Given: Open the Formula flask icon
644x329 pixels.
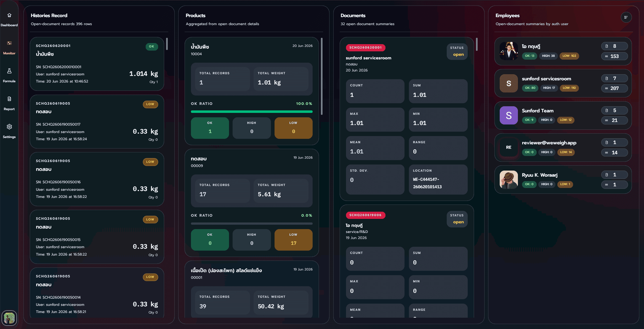Looking at the screenshot, I should tap(9, 71).
